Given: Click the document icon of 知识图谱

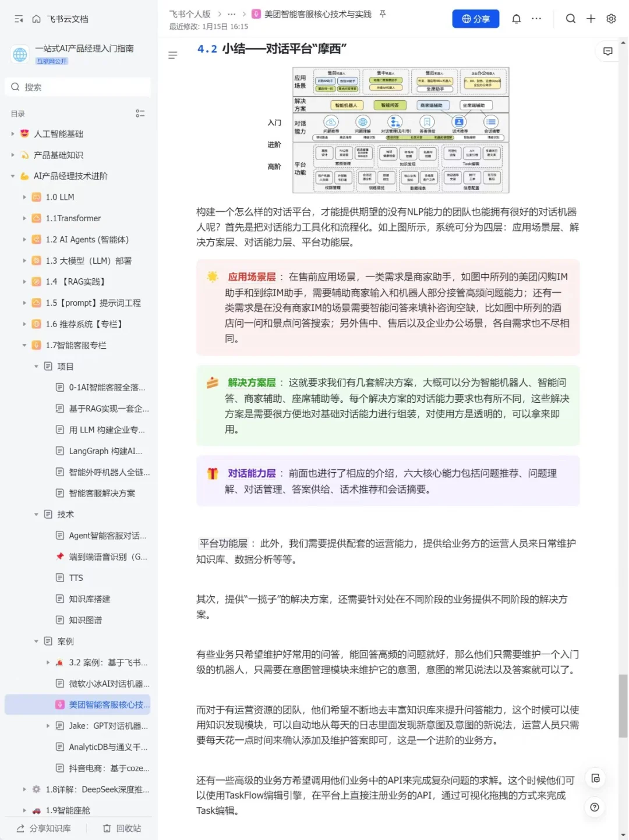Looking at the screenshot, I should tap(59, 620).
